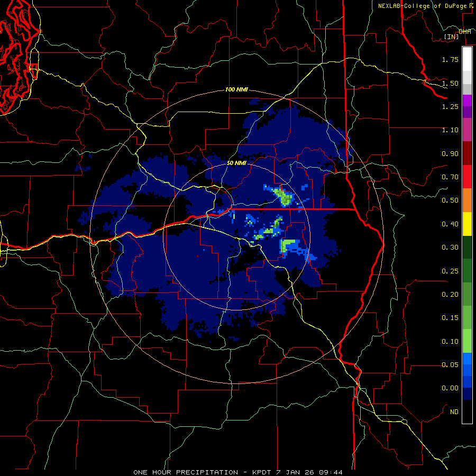Click the white swatch atop the color scale
Viewport: 476px width, 476px height.
(x=467, y=59)
